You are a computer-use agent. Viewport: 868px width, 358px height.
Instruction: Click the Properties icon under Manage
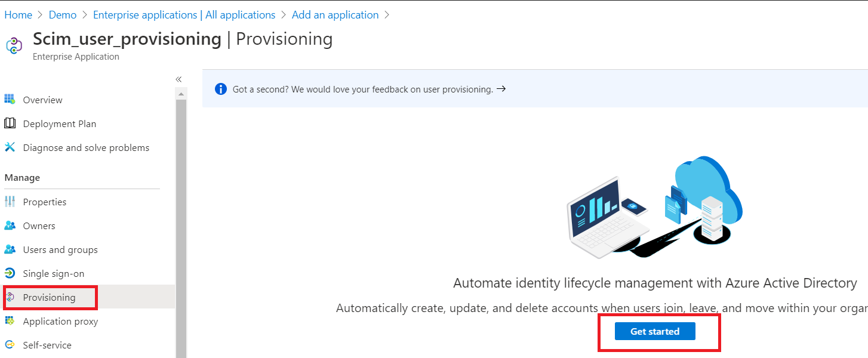coord(10,202)
